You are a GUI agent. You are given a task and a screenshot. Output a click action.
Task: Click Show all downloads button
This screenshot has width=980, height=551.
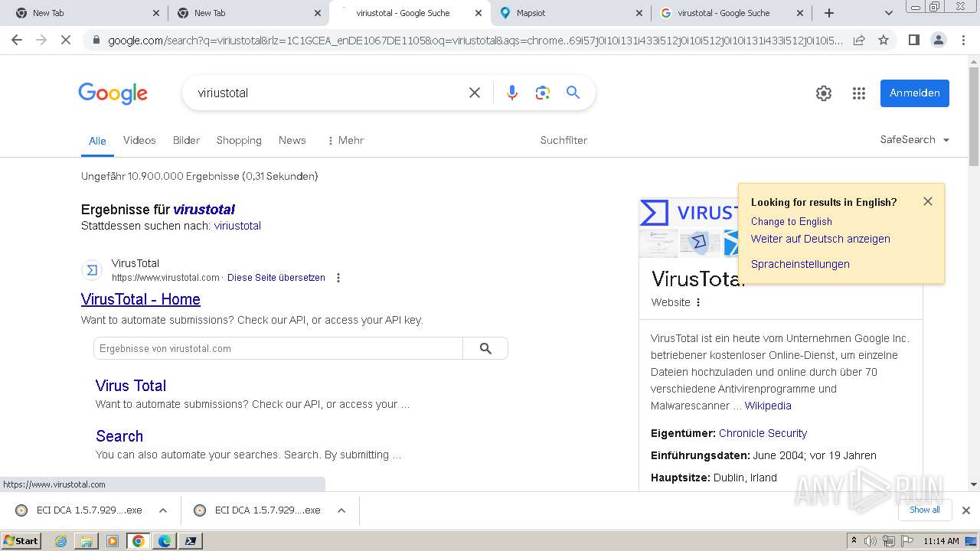coord(925,510)
